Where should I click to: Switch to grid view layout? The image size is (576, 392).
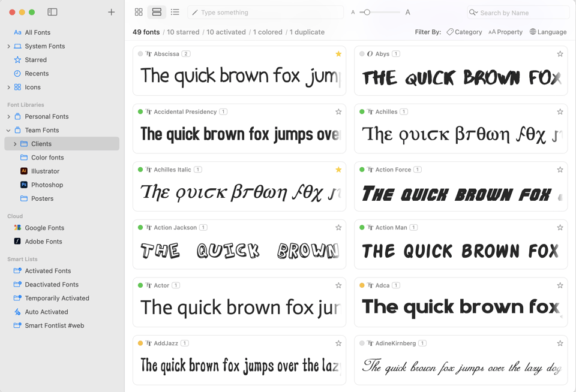click(x=139, y=11)
